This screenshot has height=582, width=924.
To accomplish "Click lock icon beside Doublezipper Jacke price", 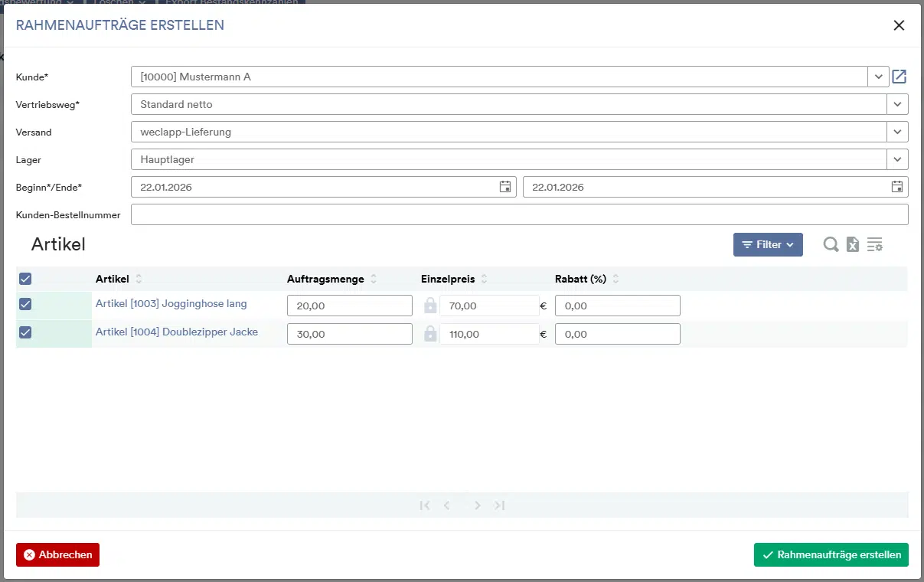I will (x=430, y=334).
